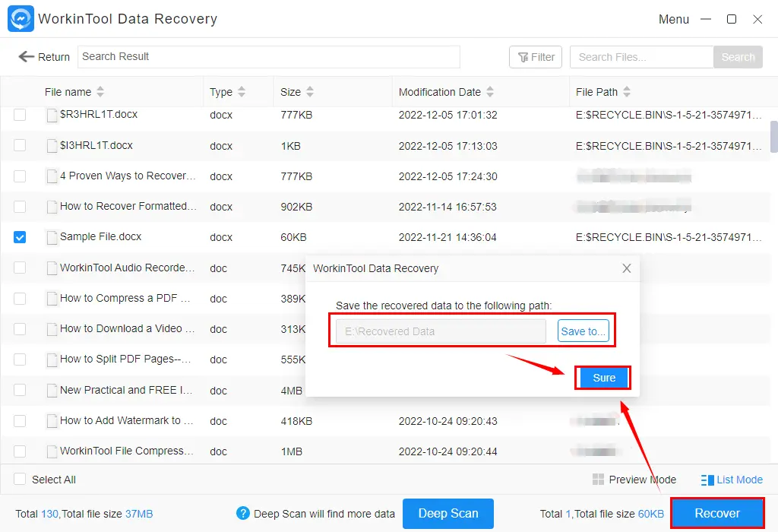The width and height of the screenshot is (778, 532).
Task: Check the box for $I3HRL1T.docx
Action: (20, 145)
